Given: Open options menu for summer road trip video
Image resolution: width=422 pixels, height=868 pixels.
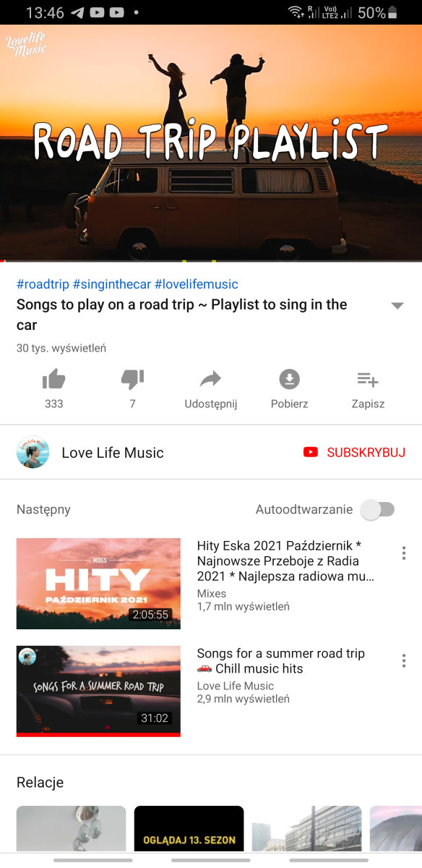Looking at the screenshot, I should [403, 660].
